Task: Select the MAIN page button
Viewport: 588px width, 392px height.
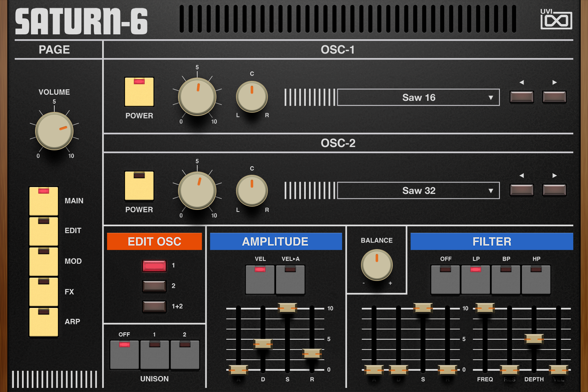Action: 43,200
